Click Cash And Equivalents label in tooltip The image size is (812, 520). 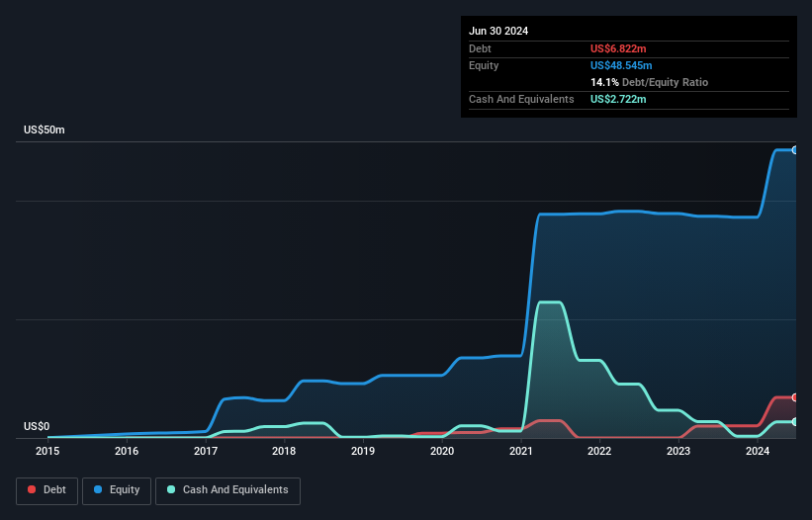(x=521, y=99)
